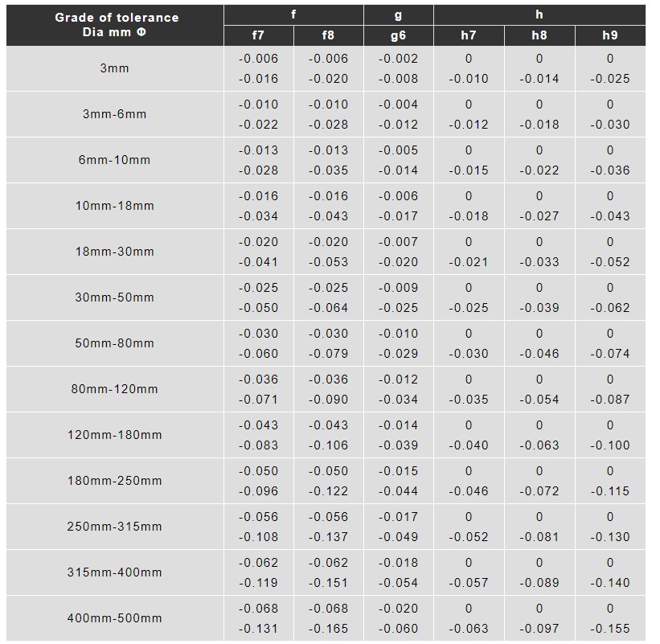
Task: Select the 18mm-30mm row label
Action: (115, 252)
